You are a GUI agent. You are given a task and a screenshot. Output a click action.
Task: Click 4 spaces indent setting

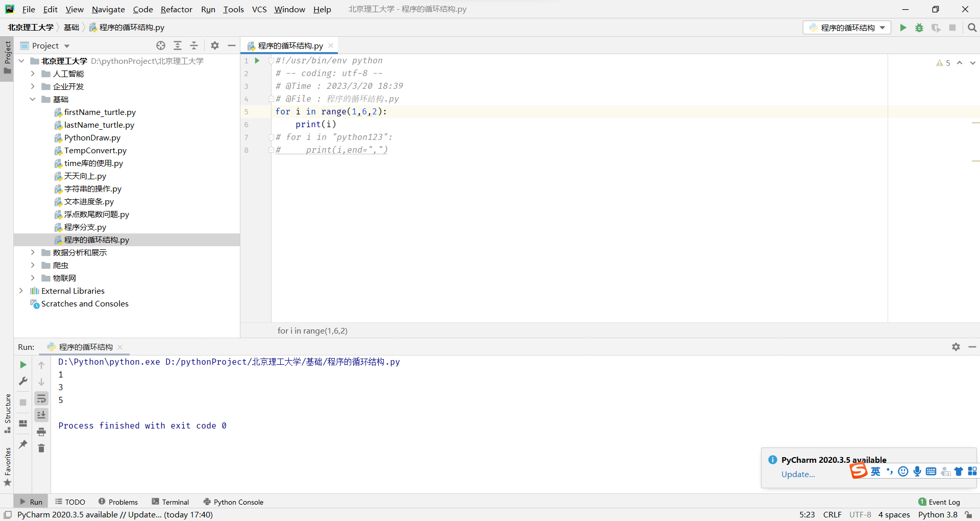tap(894, 514)
